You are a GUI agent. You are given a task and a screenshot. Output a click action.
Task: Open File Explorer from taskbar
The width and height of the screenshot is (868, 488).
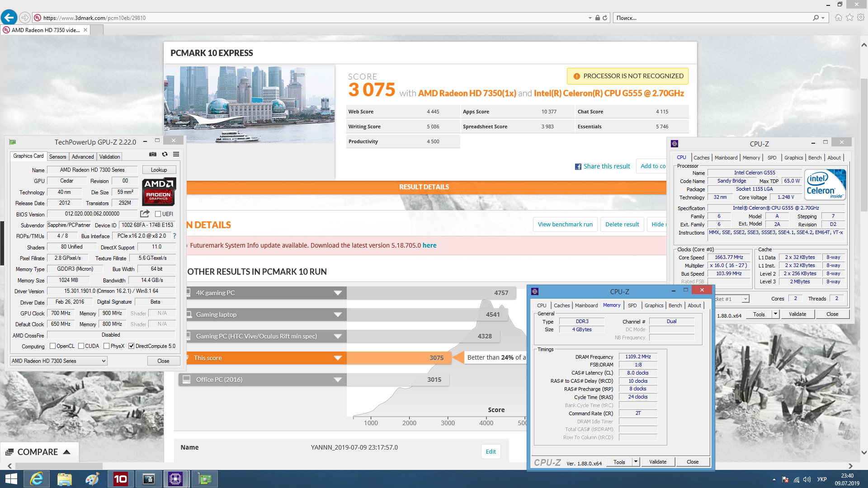[x=64, y=479]
